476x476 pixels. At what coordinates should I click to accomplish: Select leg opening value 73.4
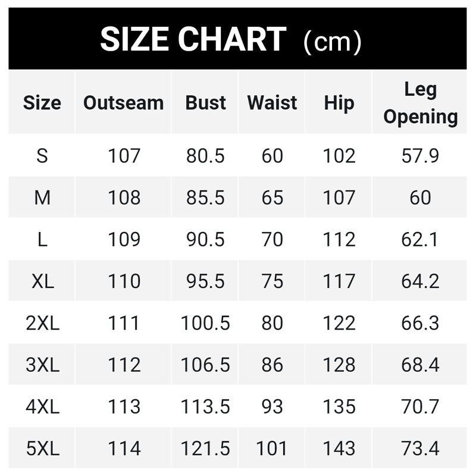tap(420, 448)
